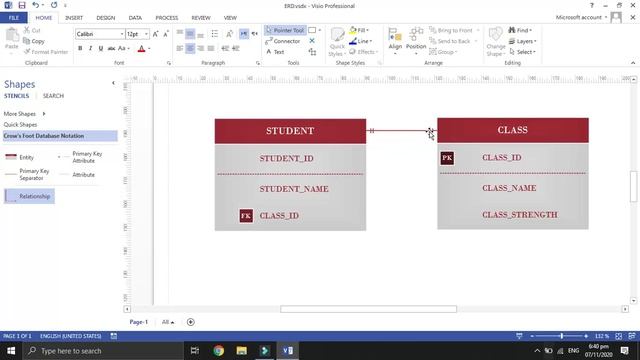
Task: Toggle center text alignment
Action: pyautogui.click(x=190, y=48)
